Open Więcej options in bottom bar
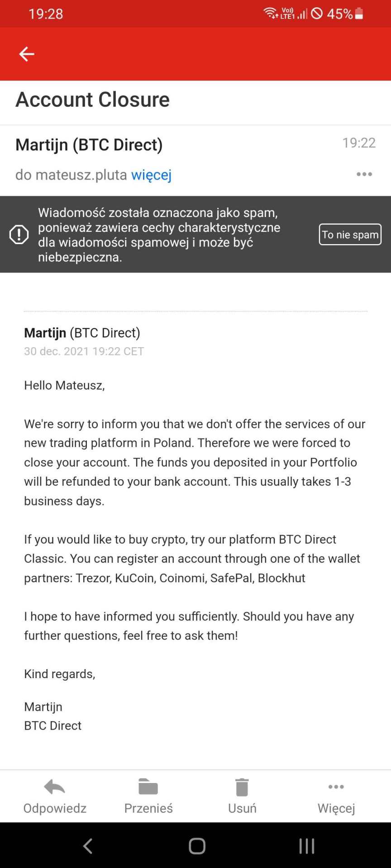The image size is (391, 868). (336, 787)
